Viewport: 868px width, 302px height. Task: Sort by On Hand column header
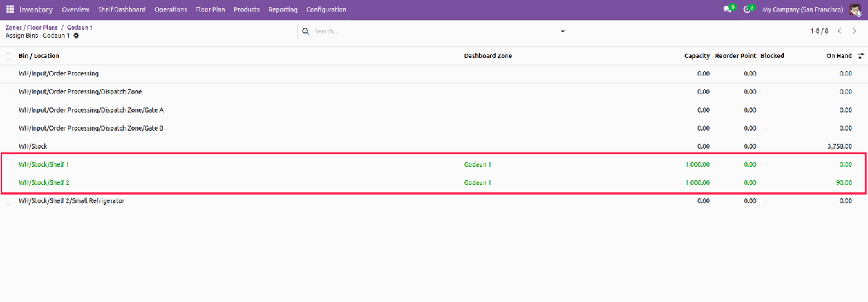[x=839, y=56]
